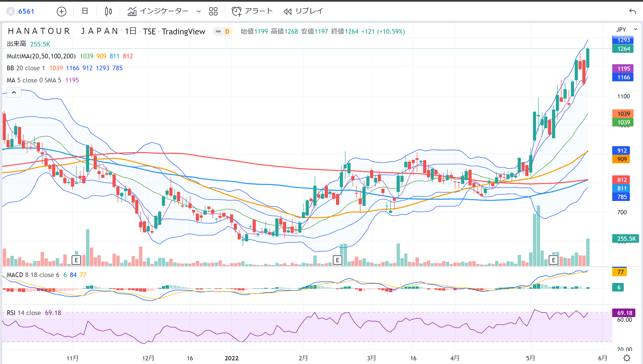Click the green 1039 price label
This screenshot has width=643, height=364.
pyautogui.click(x=623, y=122)
